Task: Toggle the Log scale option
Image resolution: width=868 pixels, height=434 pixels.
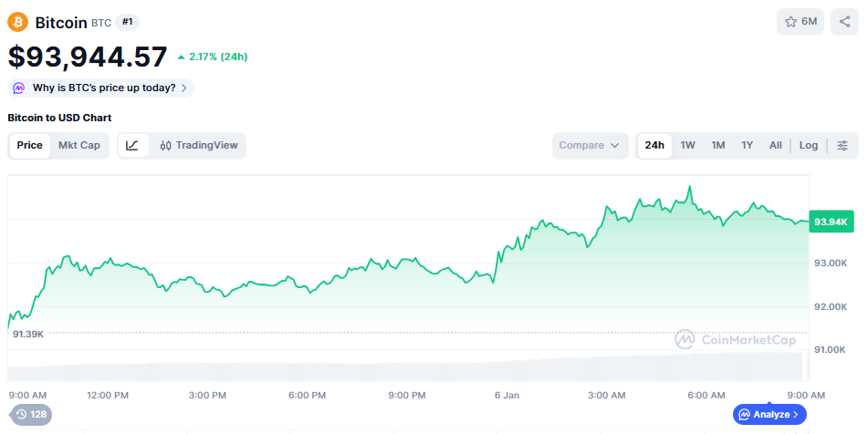Action: [809, 146]
